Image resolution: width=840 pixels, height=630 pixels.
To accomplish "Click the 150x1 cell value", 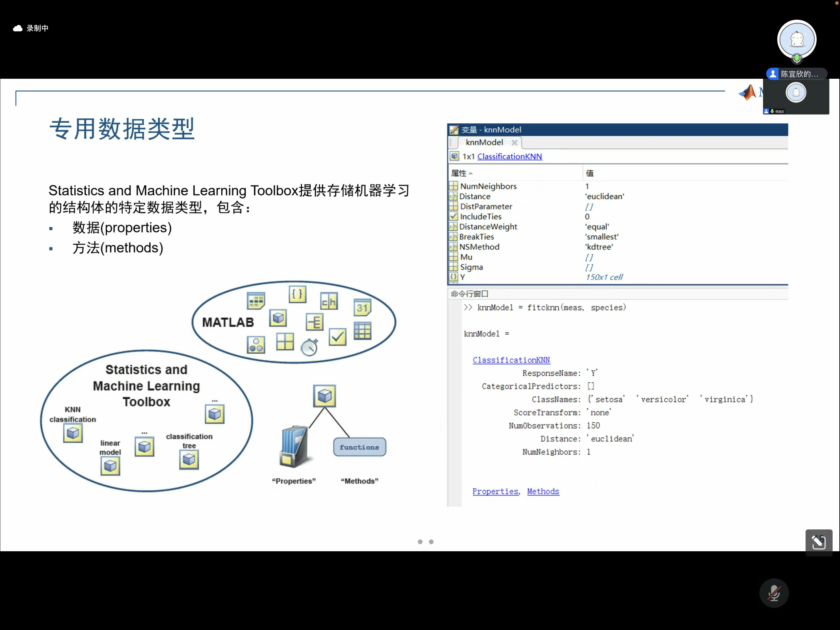I will (x=604, y=277).
